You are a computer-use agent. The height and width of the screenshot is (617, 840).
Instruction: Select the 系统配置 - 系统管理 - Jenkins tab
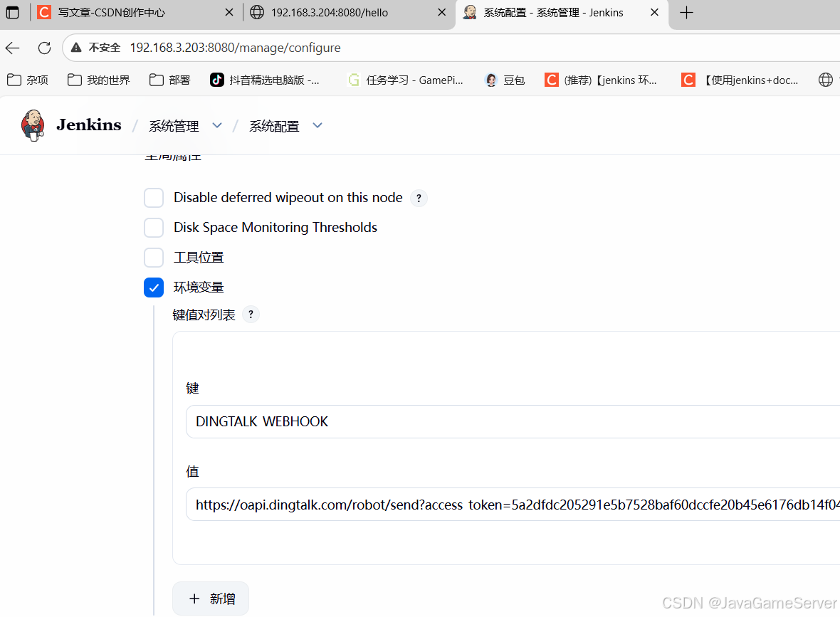pos(562,12)
